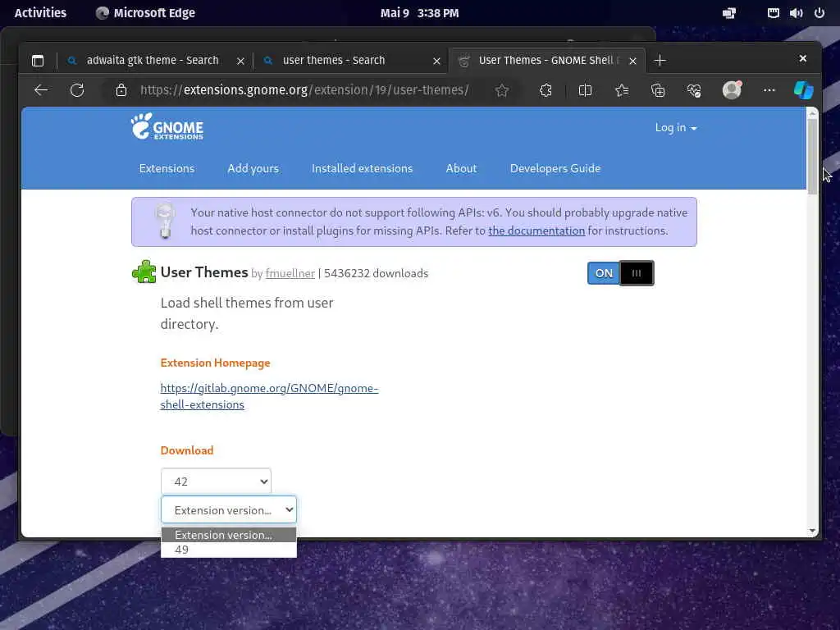Click the 'User Themes' heading text
Image resolution: width=840 pixels, height=630 pixels.
point(204,272)
